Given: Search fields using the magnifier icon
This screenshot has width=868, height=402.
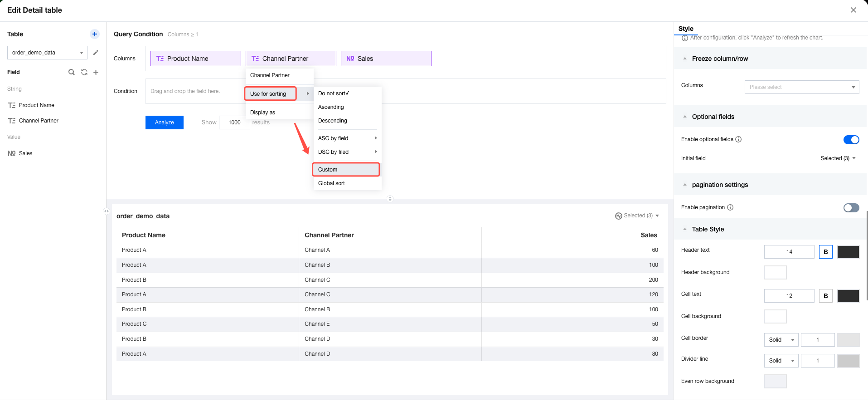Looking at the screenshot, I should tap(72, 72).
